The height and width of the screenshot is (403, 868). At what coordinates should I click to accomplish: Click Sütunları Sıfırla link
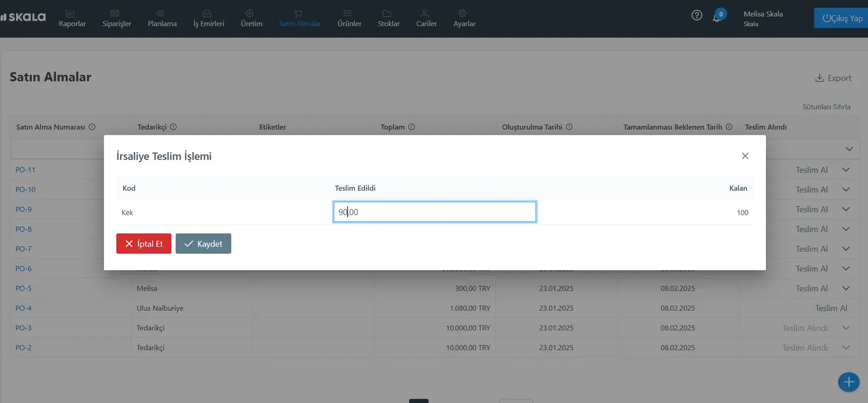click(826, 107)
